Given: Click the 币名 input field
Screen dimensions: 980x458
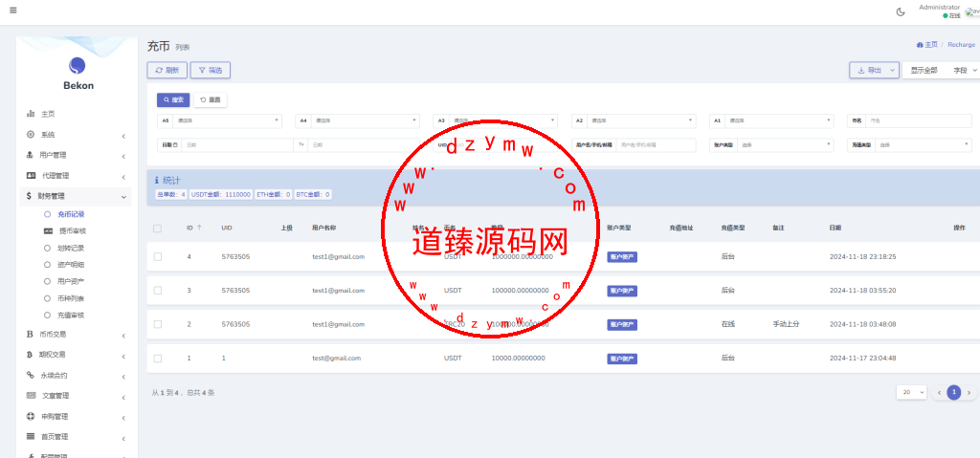Looking at the screenshot, I should pyautogui.click(x=919, y=120).
